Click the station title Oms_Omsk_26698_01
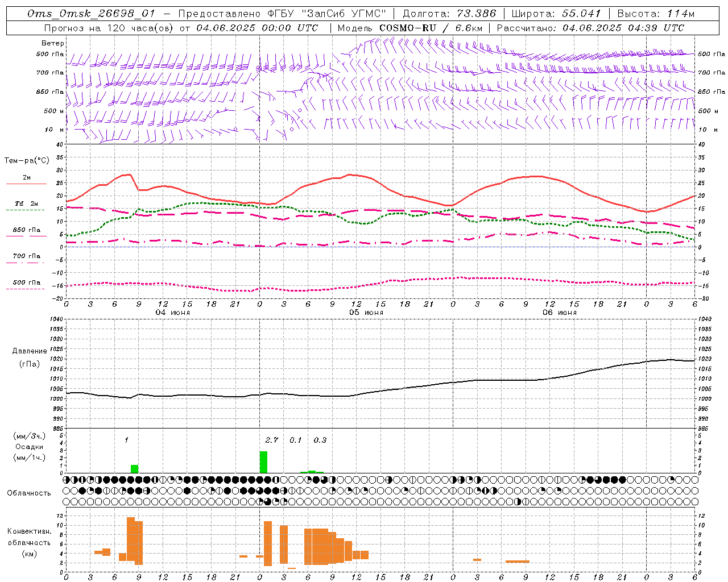Image resolution: width=728 pixels, height=582 pixels. pos(91,14)
